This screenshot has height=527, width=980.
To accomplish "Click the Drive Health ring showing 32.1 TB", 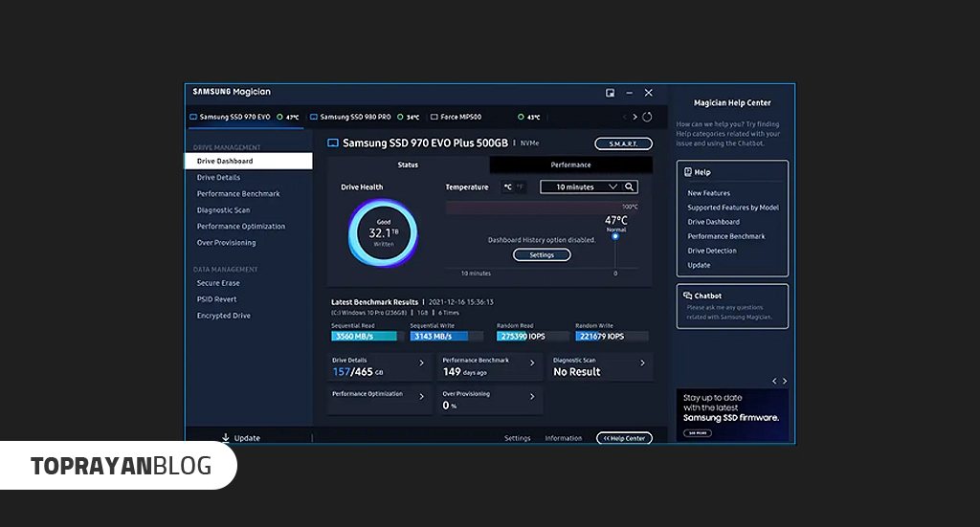I will pyautogui.click(x=383, y=233).
